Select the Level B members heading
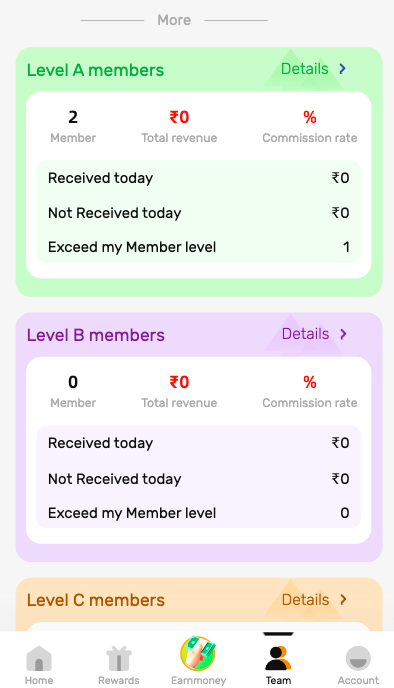Screen dimensions: 394x688 96,335
